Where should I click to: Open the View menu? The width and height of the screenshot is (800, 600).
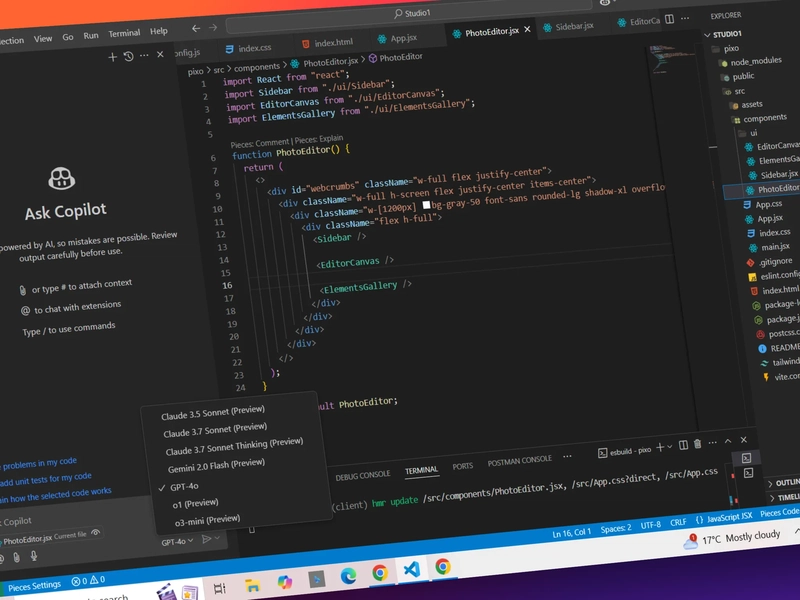43,39
